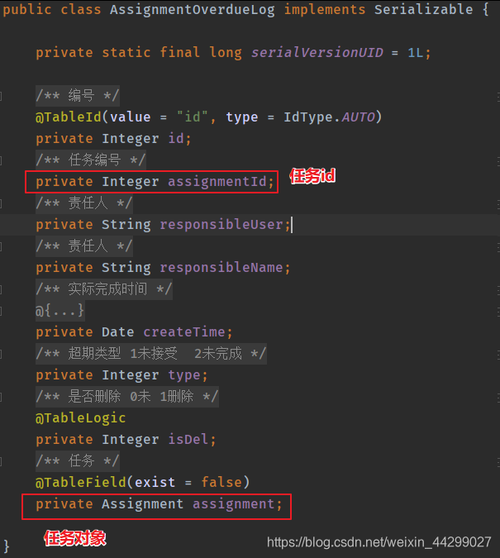Viewport: 500px width, 558px height.
Task: Collapse the fold marker beside the 编号 comment
Action: pyautogui.click(x=1, y=96)
